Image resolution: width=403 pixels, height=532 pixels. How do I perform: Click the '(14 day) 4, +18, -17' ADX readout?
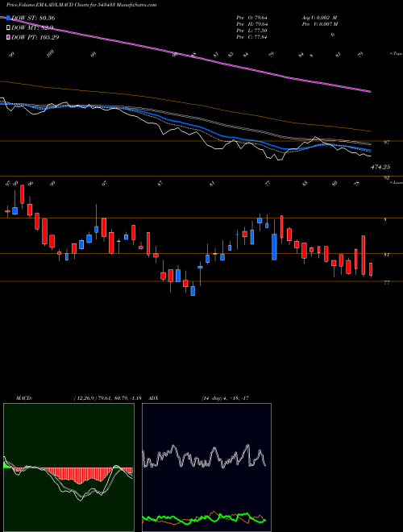[x=225, y=398]
